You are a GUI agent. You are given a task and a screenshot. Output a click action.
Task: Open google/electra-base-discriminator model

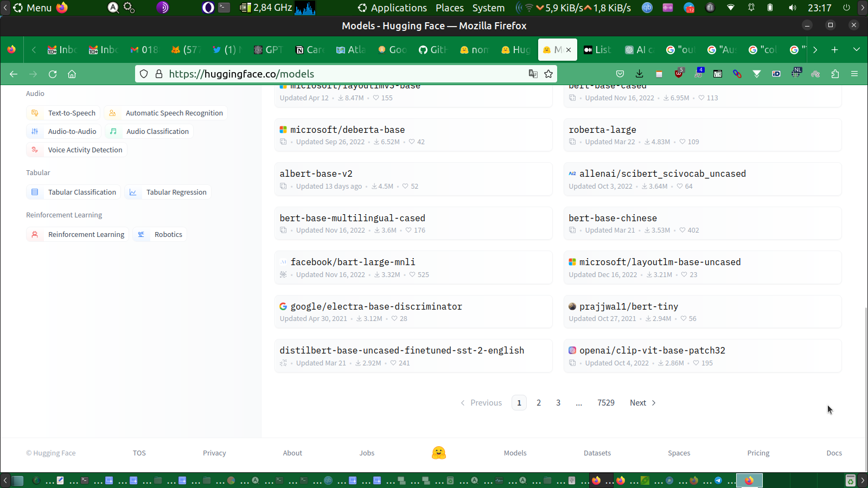(413, 312)
